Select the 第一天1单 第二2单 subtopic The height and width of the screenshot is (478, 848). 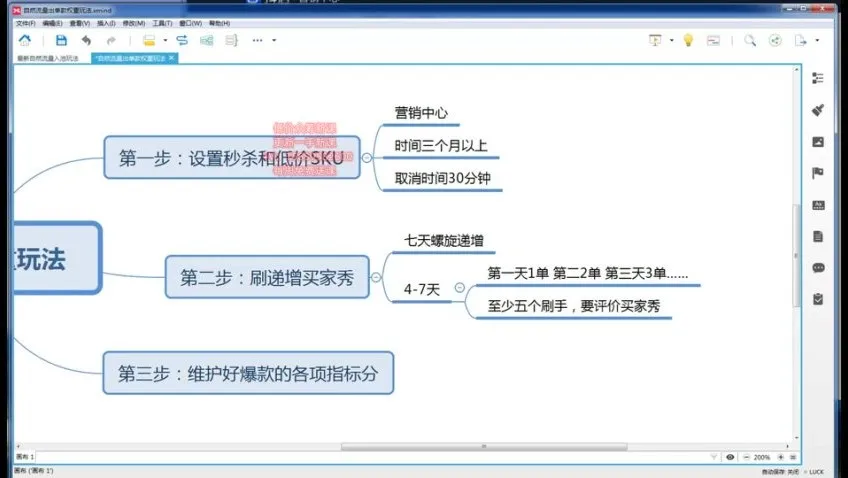pos(588,273)
